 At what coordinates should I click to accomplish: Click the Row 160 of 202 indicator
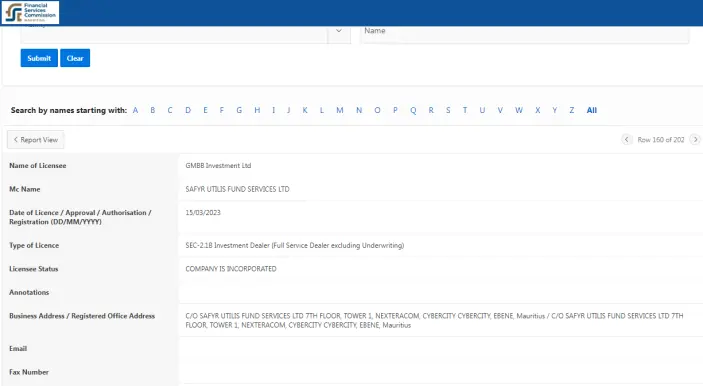[661, 140]
